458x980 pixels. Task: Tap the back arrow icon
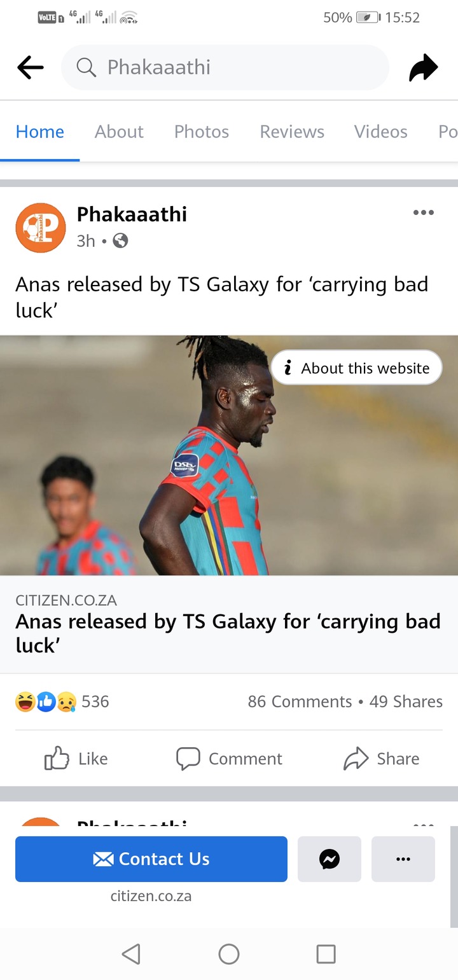pos(30,67)
